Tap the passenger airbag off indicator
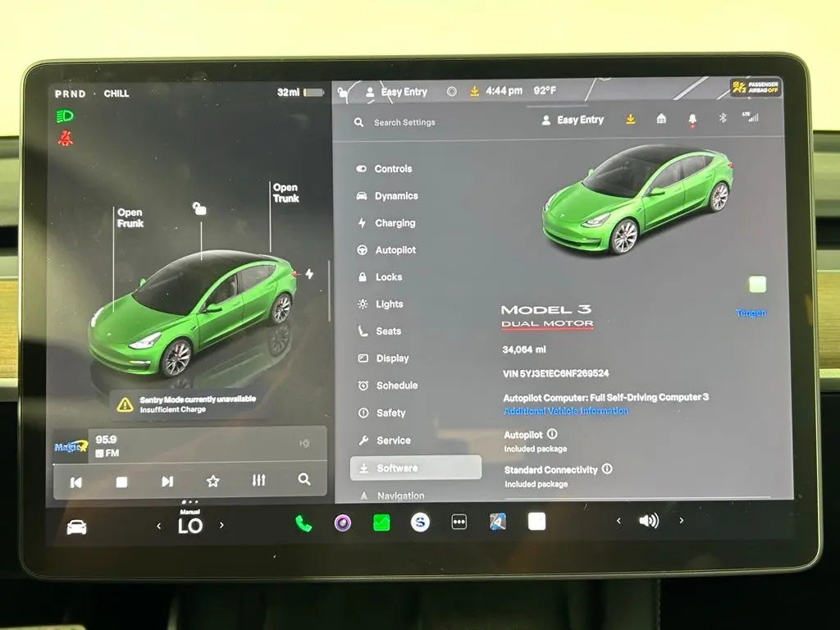This screenshot has width=840, height=630. 755,87
